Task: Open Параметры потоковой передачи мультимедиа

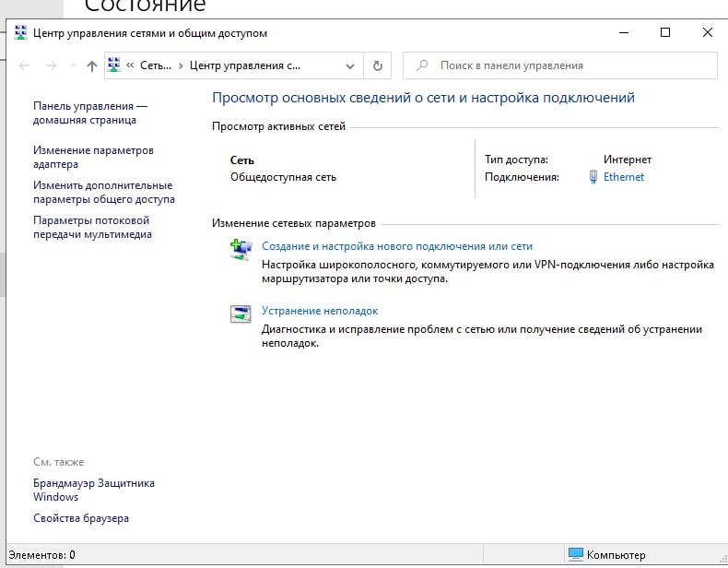Action: (x=92, y=227)
